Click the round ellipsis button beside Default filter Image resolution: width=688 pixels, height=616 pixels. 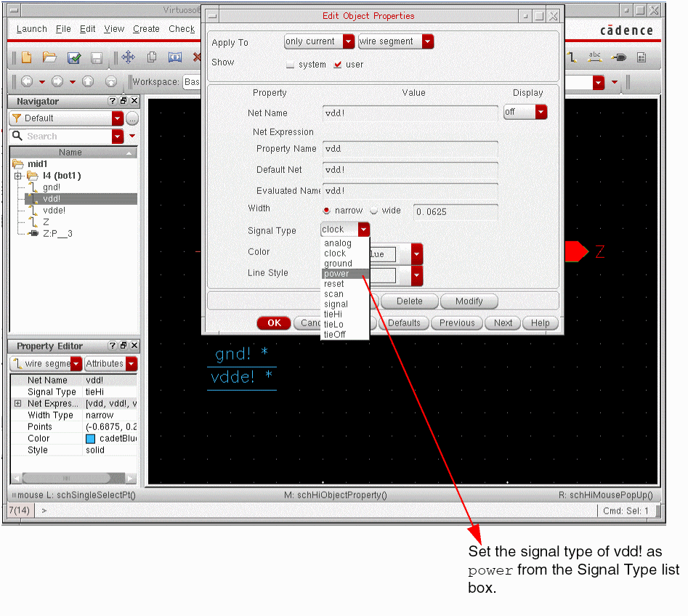coord(132,118)
